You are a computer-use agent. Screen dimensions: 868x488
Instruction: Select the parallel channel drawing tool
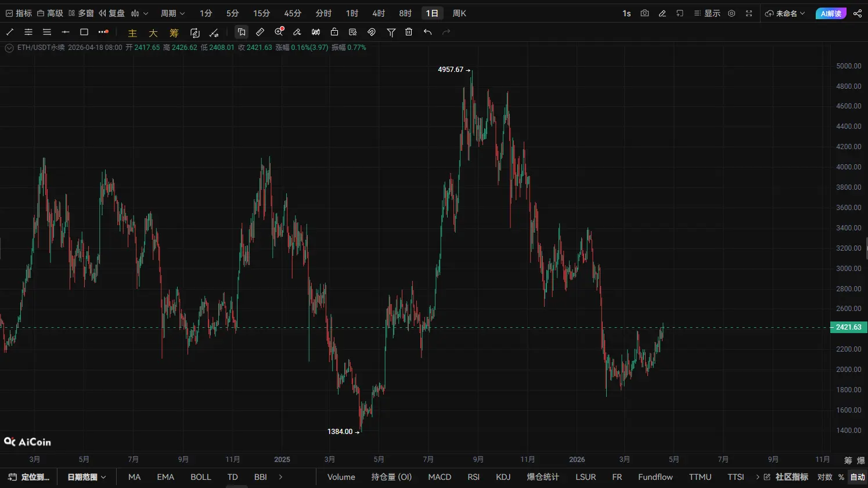28,32
